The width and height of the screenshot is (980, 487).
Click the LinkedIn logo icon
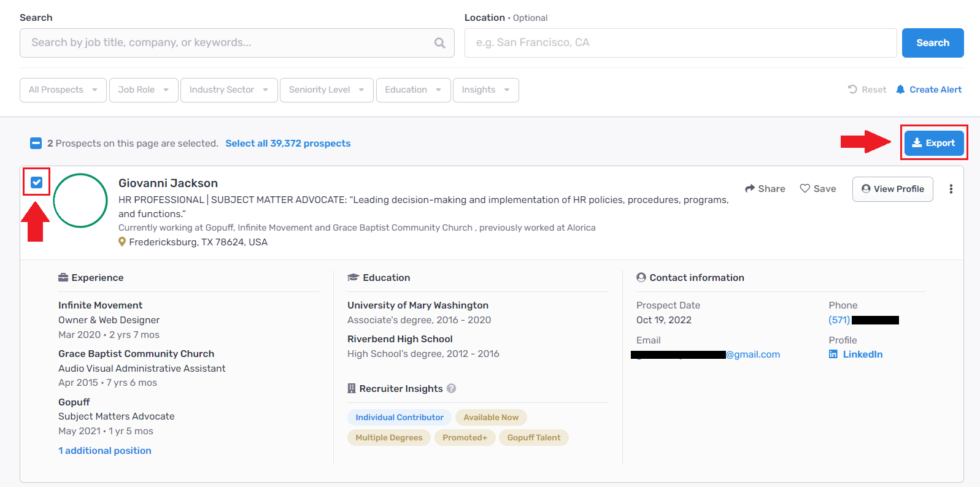tap(833, 355)
